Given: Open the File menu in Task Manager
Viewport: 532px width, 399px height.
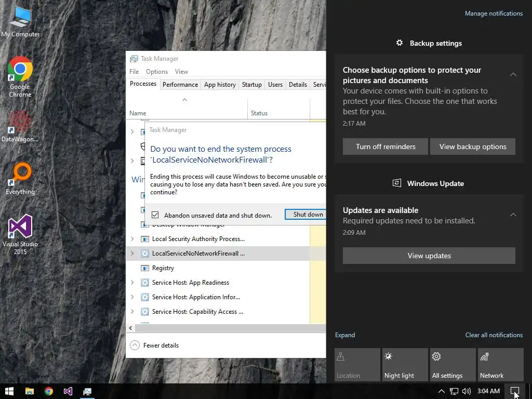Looking at the screenshot, I should pos(134,72).
